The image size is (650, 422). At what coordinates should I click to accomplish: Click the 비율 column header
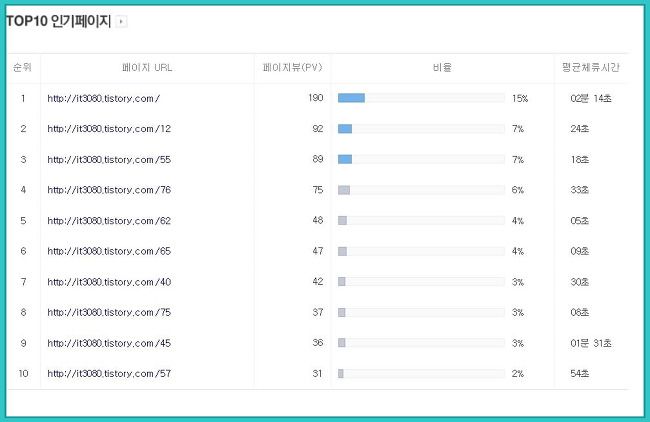click(x=442, y=68)
